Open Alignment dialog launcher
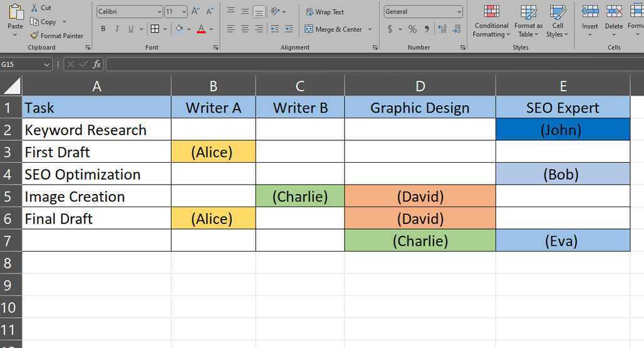This screenshot has height=348, width=644. (x=375, y=48)
